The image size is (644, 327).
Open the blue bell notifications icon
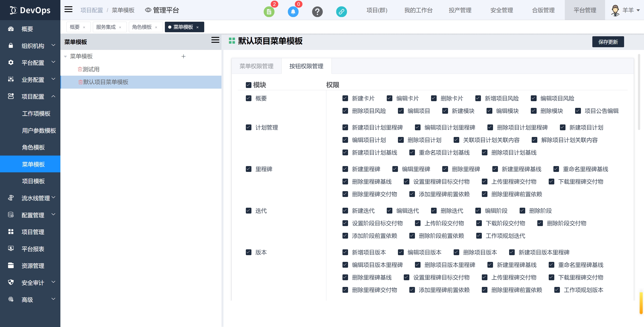click(293, 12)
